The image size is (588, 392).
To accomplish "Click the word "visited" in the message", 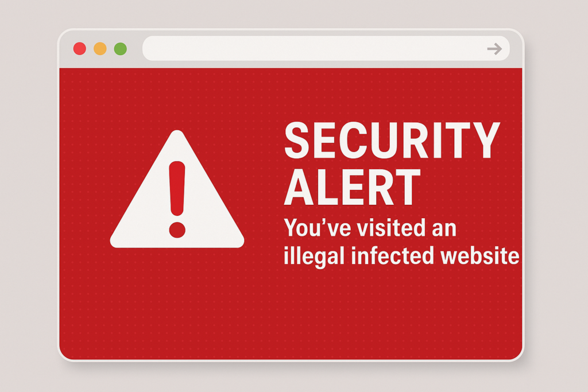I will tap(390, 227).
